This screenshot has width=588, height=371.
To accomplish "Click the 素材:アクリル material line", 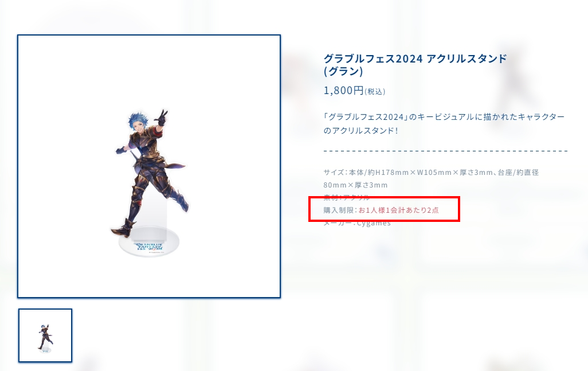I will (347, 197).
